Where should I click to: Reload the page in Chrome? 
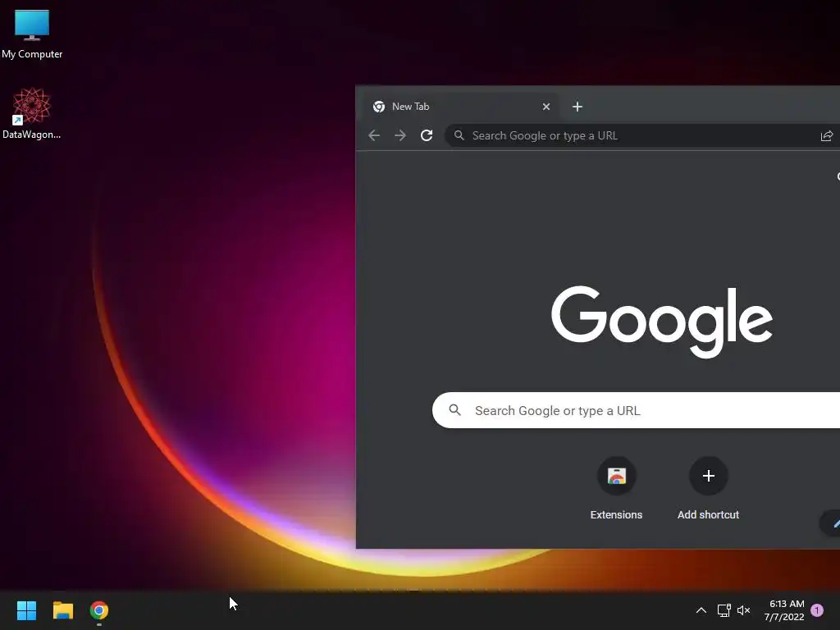coord(427,135)
